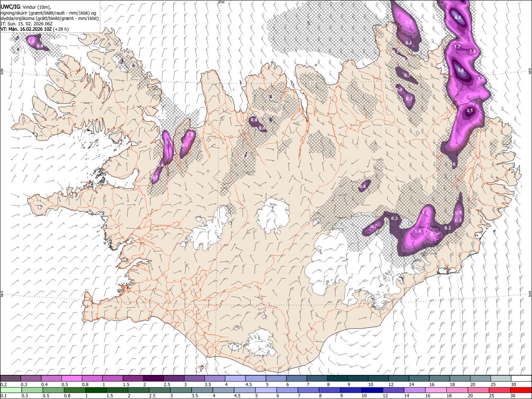
Task: Click the lower legend swatch between 4 and 4.5
Action: pos(223,390)
